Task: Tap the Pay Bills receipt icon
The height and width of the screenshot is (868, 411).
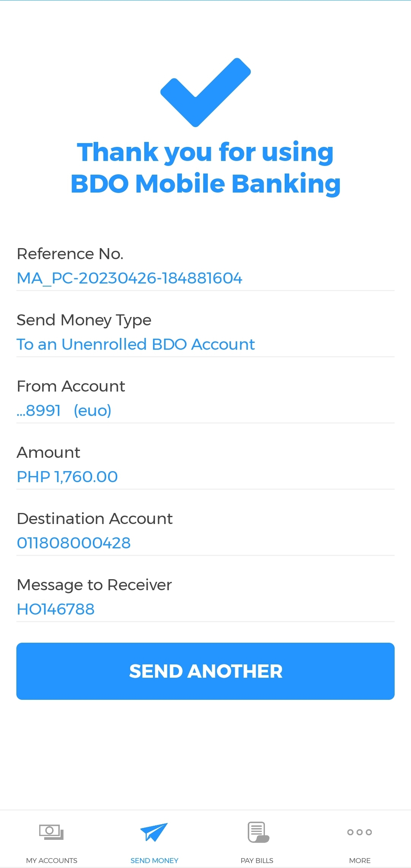Action: [x=258, y=832]
